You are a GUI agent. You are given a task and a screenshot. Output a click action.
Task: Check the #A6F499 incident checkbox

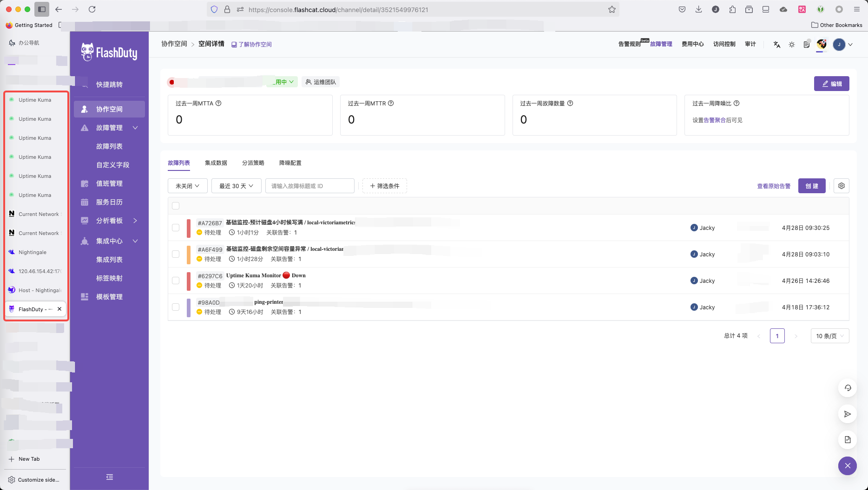click(x=176, y=254)
